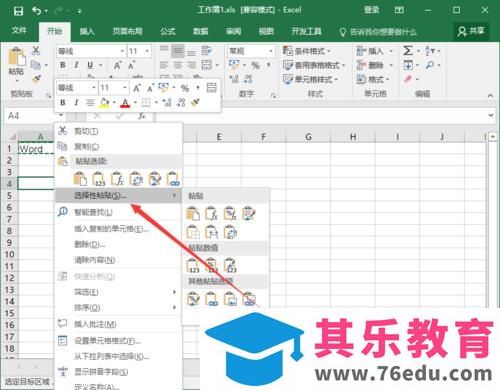Screen dimensions: 500x390
Task: Expand the Filter submenu in context menu
Action: click(118, 292)
